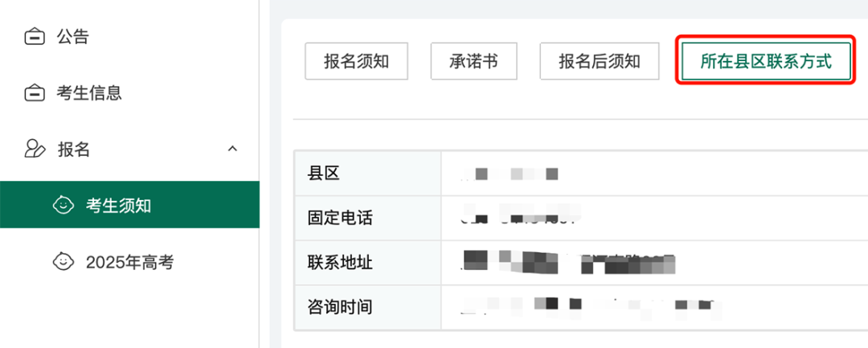Screen dimensions: 868x348
Task: Open the 承诺书 tab button
Action: tap(473, 61)
